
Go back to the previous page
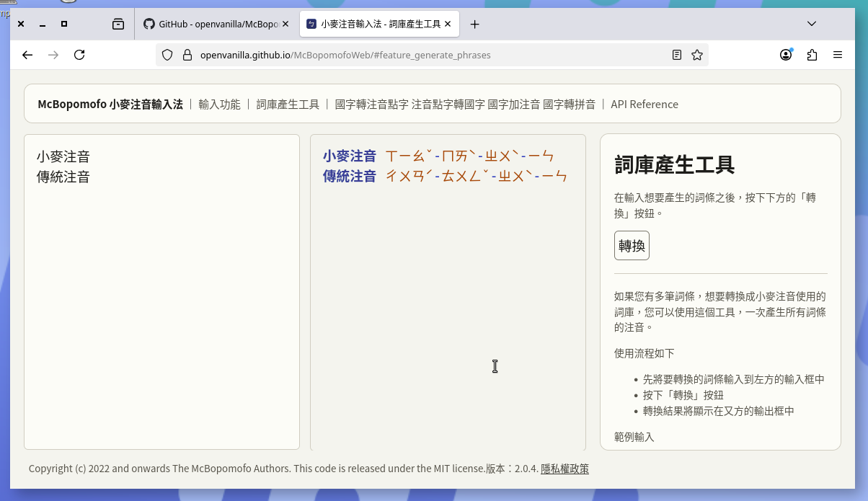(27, 55)
